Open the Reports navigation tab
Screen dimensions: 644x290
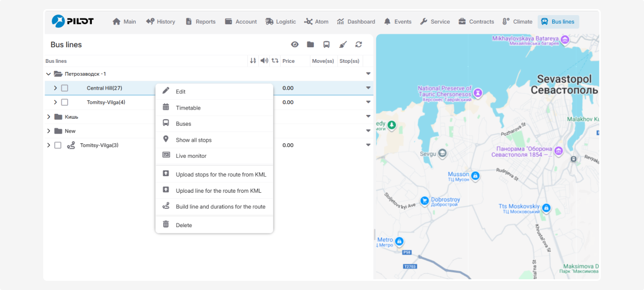[200, 21]
